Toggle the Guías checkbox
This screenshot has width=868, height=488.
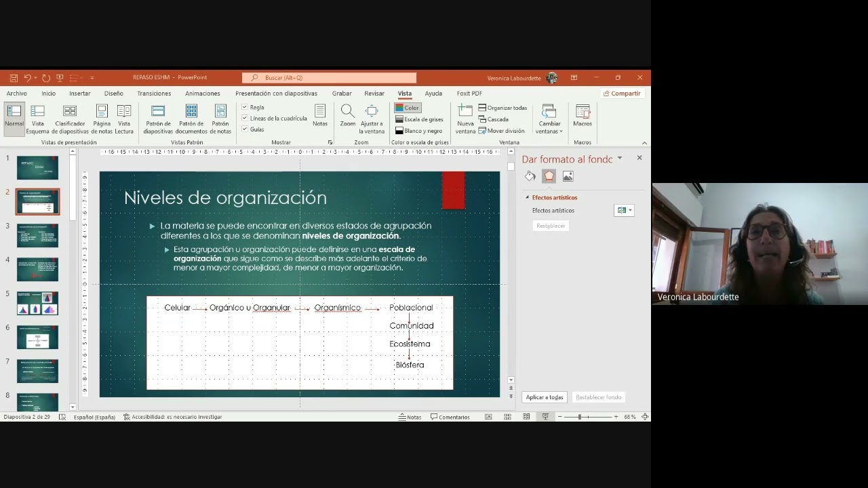(x=245, y=129)
